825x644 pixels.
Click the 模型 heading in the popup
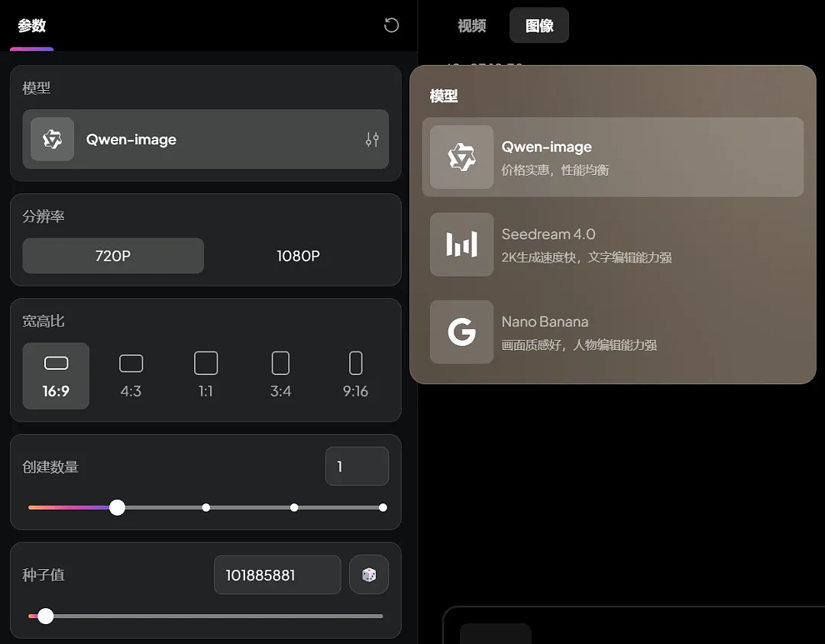444,95
